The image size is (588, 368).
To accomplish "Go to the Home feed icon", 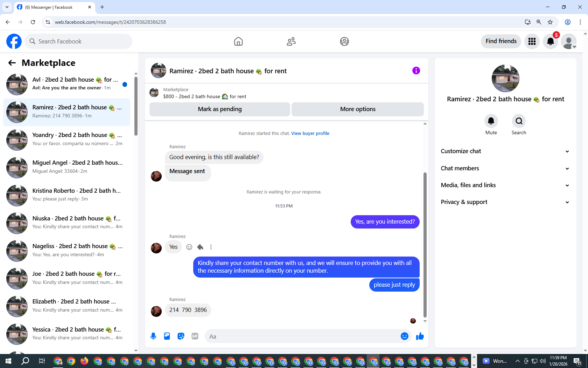I will pos(238,41).
